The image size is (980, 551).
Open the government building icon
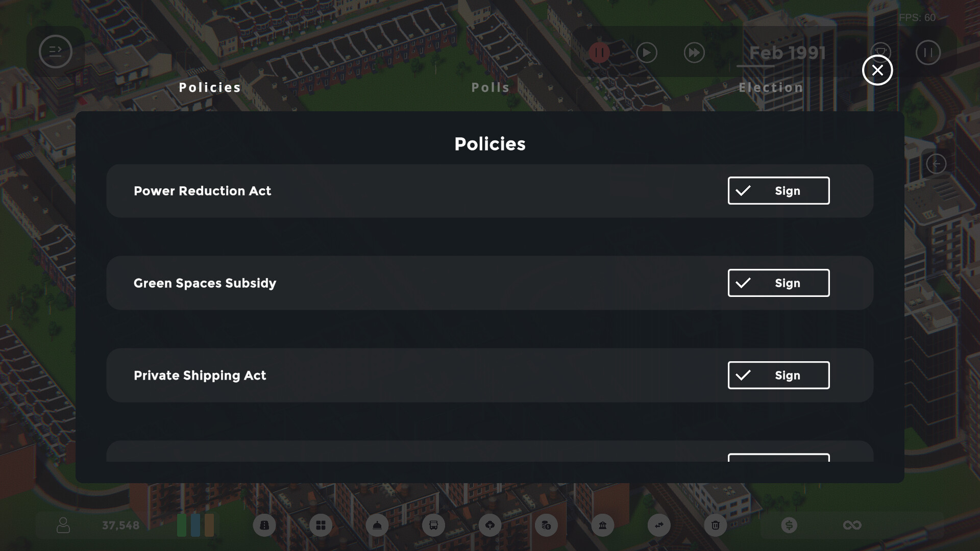point(603,525)
